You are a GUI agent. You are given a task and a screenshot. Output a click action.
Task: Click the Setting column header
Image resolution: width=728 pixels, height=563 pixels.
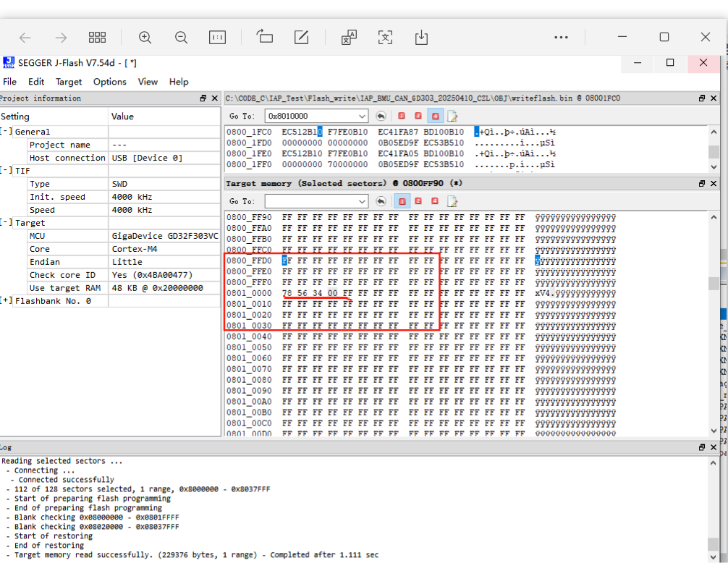tap(54, 117)
